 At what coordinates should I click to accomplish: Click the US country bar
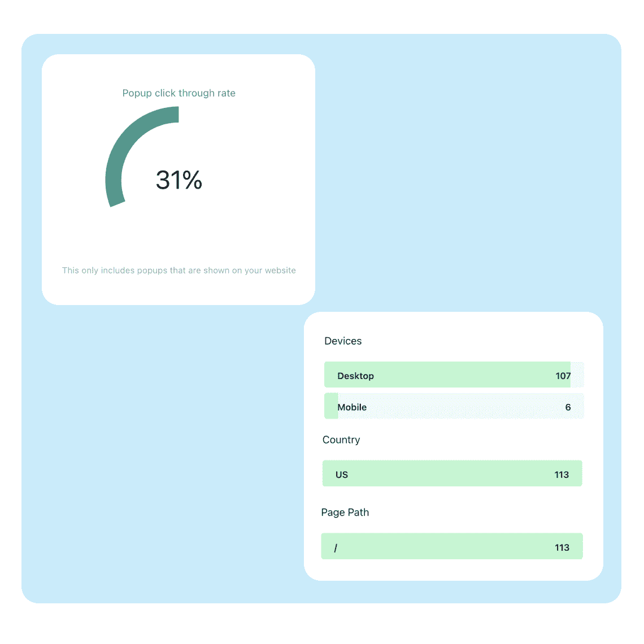coord(452,473)
